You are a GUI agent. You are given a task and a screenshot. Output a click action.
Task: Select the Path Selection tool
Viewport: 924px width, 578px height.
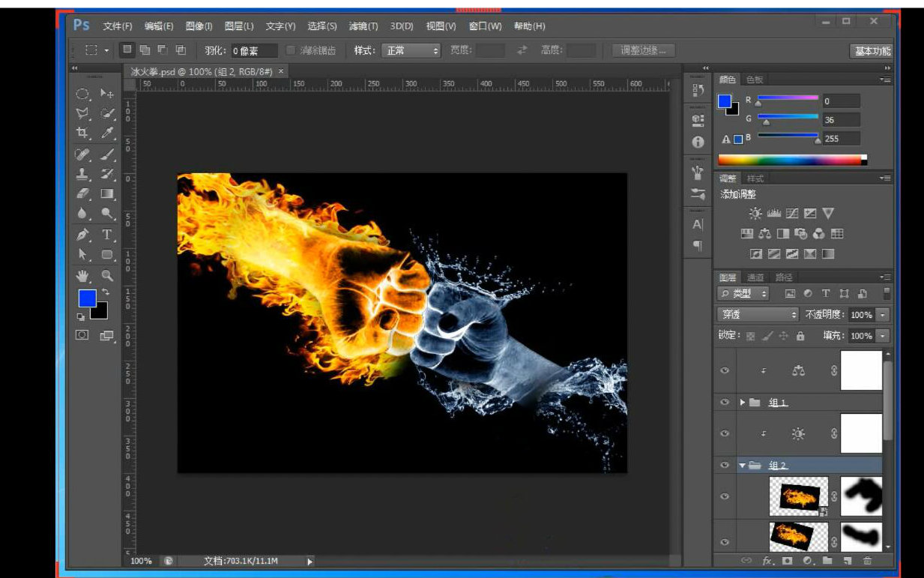[x=82, y=255]
